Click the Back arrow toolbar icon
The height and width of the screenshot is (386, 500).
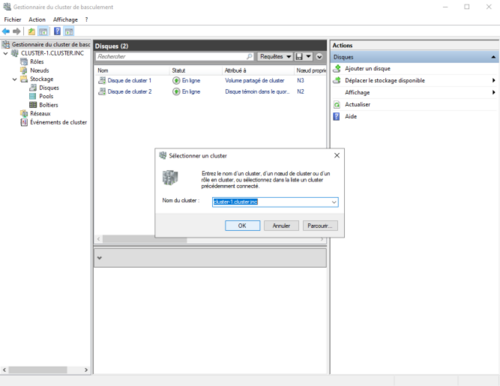click(6, 31)
